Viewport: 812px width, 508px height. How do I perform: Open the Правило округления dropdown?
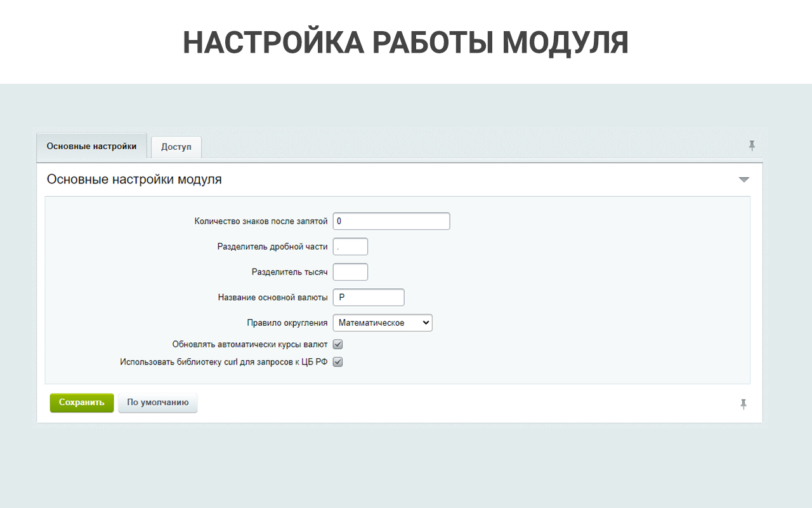383,323
